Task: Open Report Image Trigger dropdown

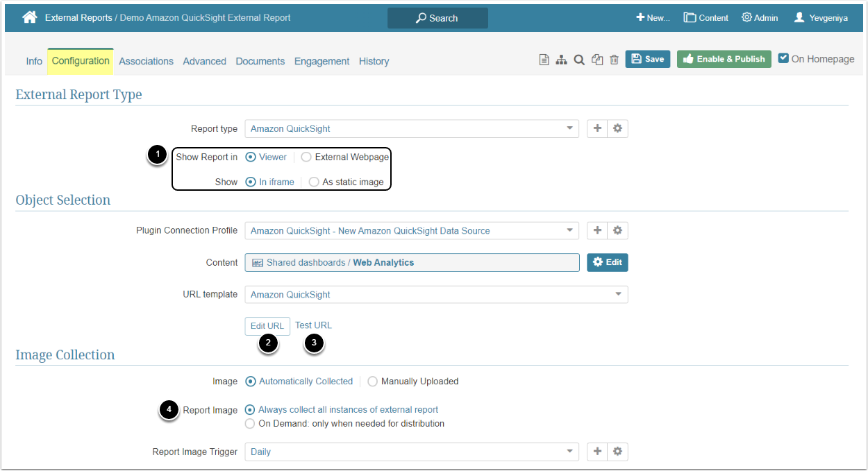Action: click(x=412, y=452)
